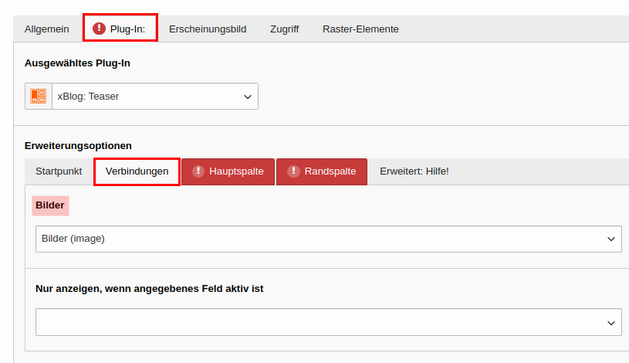
Task: Open the Startpunkt options tab
Action: pos(59,171)
